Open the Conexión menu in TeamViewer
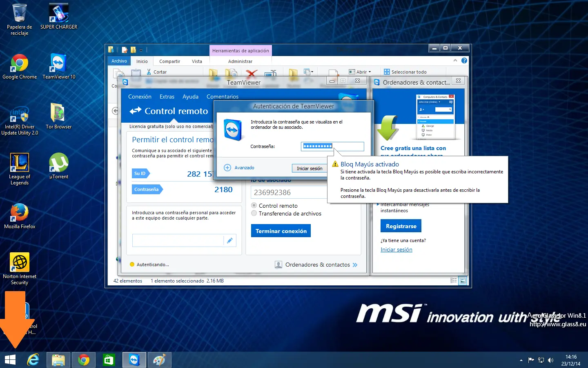The image size is (588, 368). pyautogui.click(x=140, y=96)
